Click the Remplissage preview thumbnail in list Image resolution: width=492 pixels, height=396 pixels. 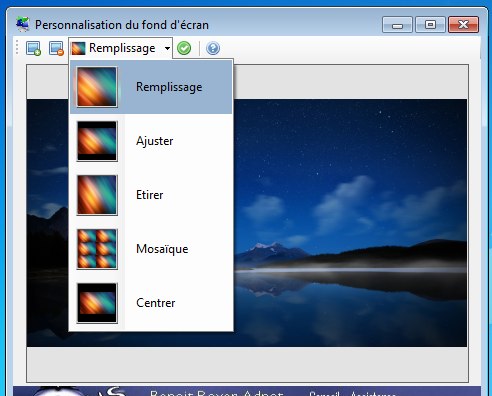pyautogui.click(x=97, y=87)
